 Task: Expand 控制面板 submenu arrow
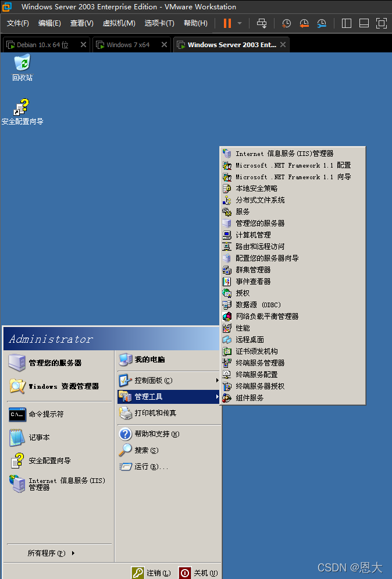[217, 381]
